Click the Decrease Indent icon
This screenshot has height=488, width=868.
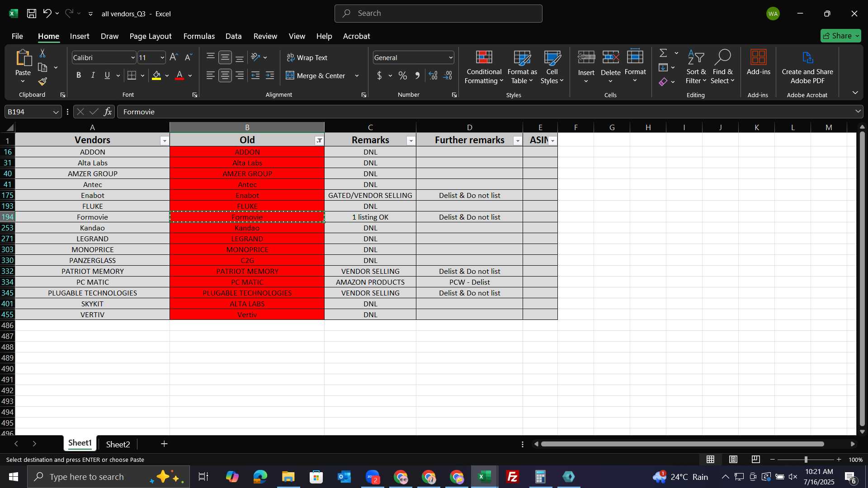click(x=255, y=75)
